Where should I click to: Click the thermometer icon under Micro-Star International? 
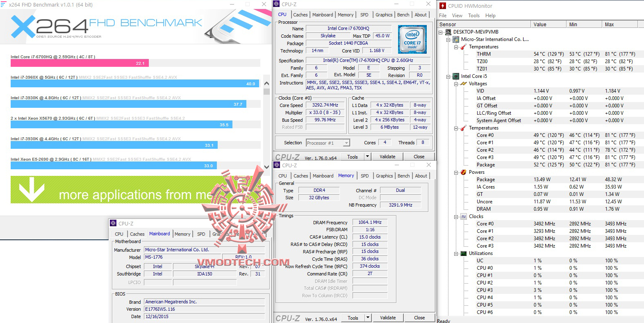(x=464, y=47)
